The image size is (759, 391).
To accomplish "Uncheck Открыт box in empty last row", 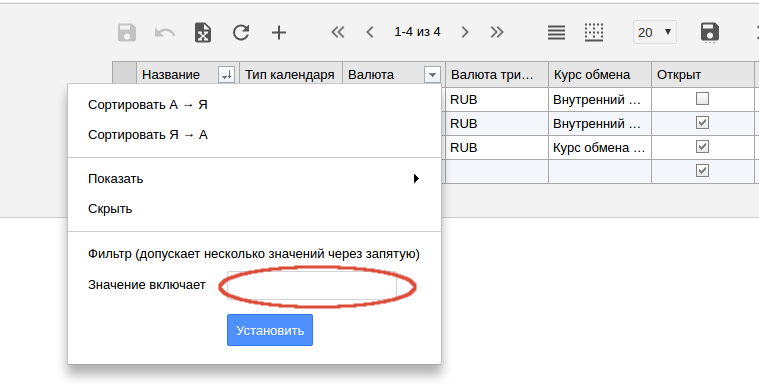I will (702, 170).
